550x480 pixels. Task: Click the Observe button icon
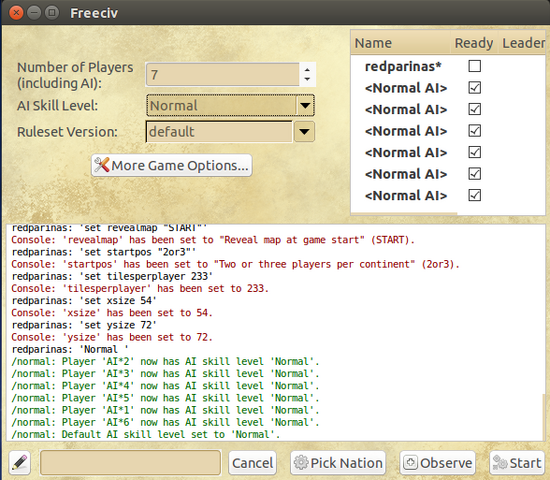pyautogui.click(x=410, y=463)
